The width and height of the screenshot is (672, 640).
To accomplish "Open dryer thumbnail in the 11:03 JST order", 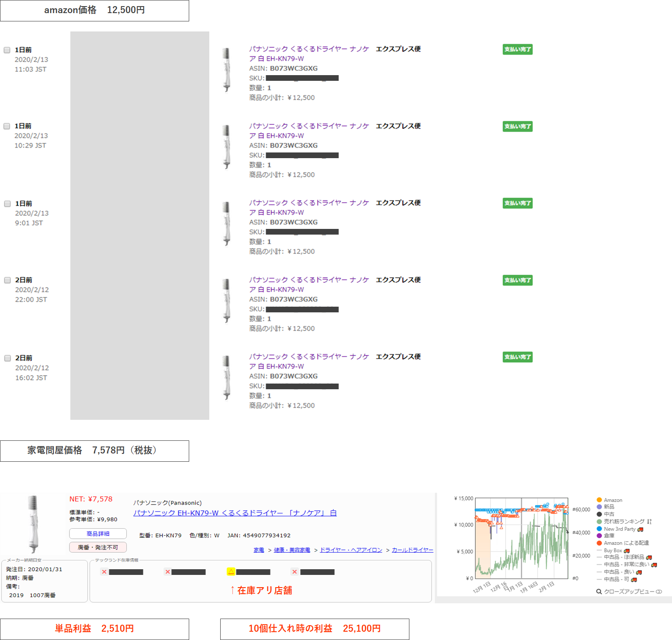I will click(x=226, y=70).
